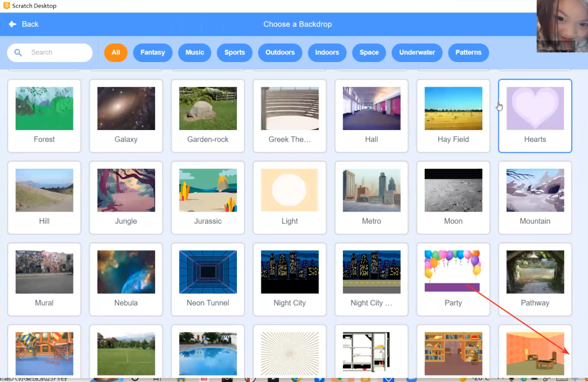
Task: Choose the Jungle backdrop
Action: pyautogui.click(x=126, y=198)
